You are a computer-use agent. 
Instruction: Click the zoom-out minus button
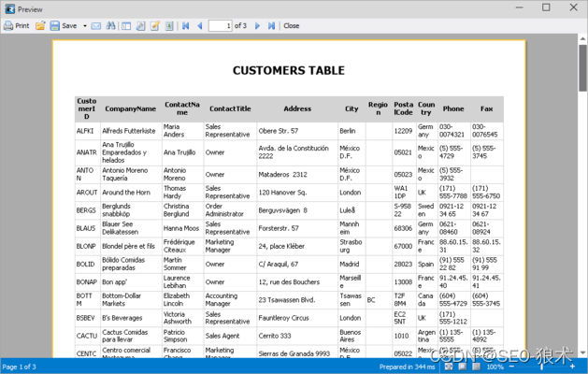click(x=512, y=367)
